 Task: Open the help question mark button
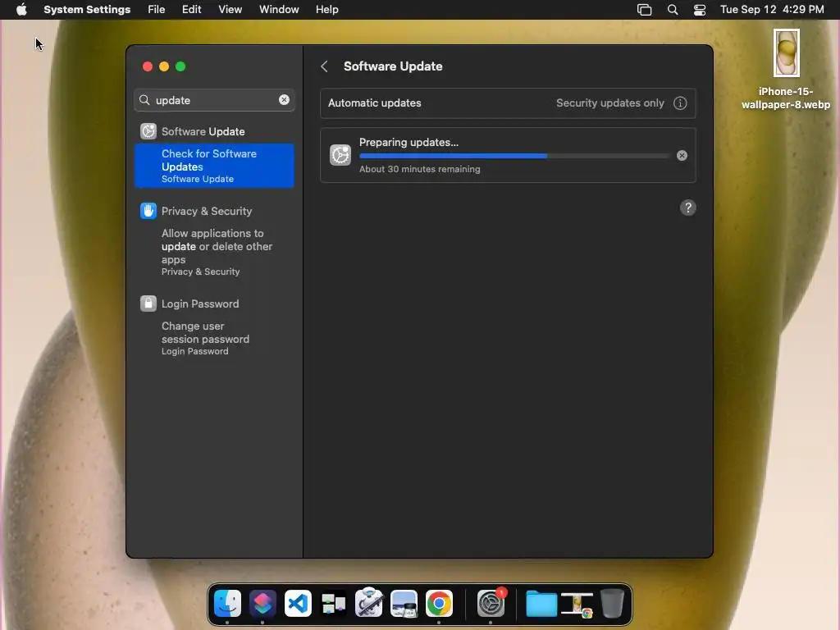tap(688, 208)
